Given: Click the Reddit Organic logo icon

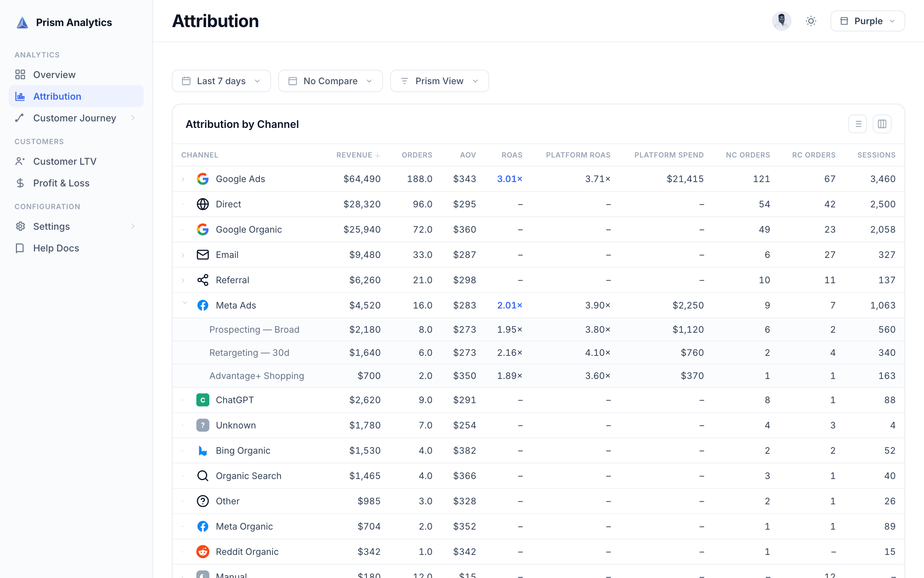Looking at the screenshot, I should (203, 552).
